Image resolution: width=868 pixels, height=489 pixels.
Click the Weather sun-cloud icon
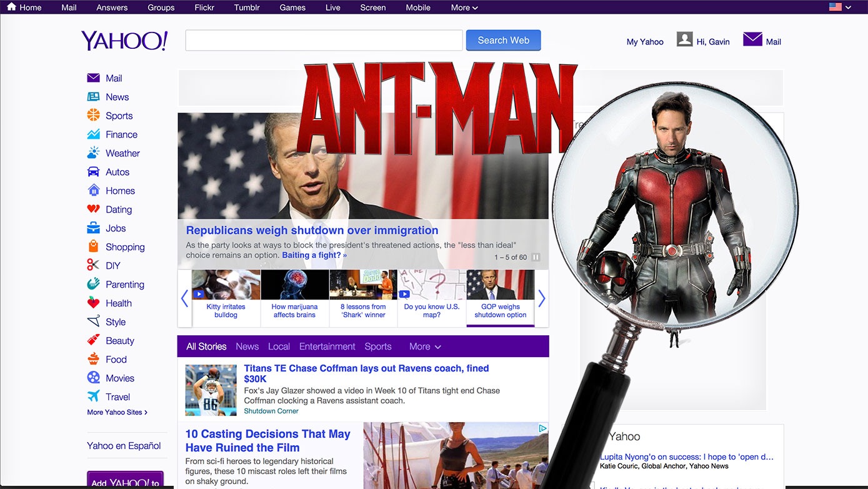(93, 153)
